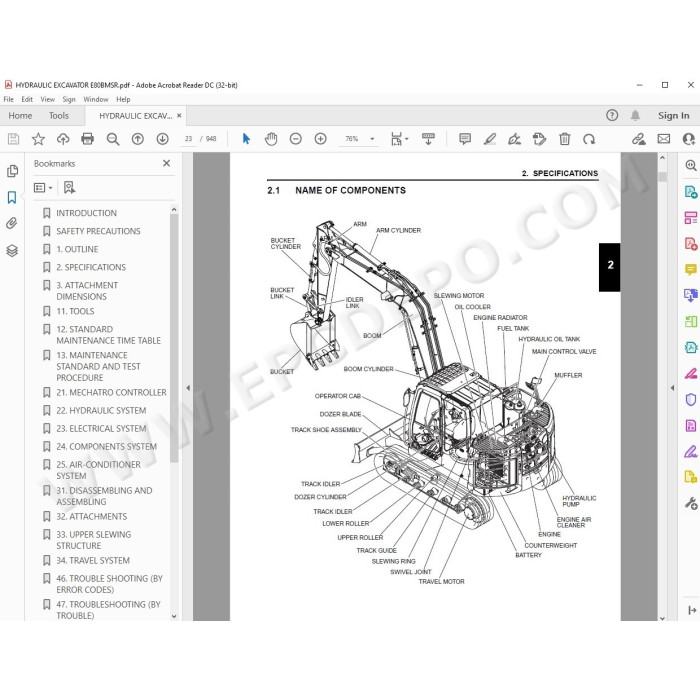Open the bookmark options dropdown
Image resolution: width=700 pixels, height=700 pixels.
[43, 188]
